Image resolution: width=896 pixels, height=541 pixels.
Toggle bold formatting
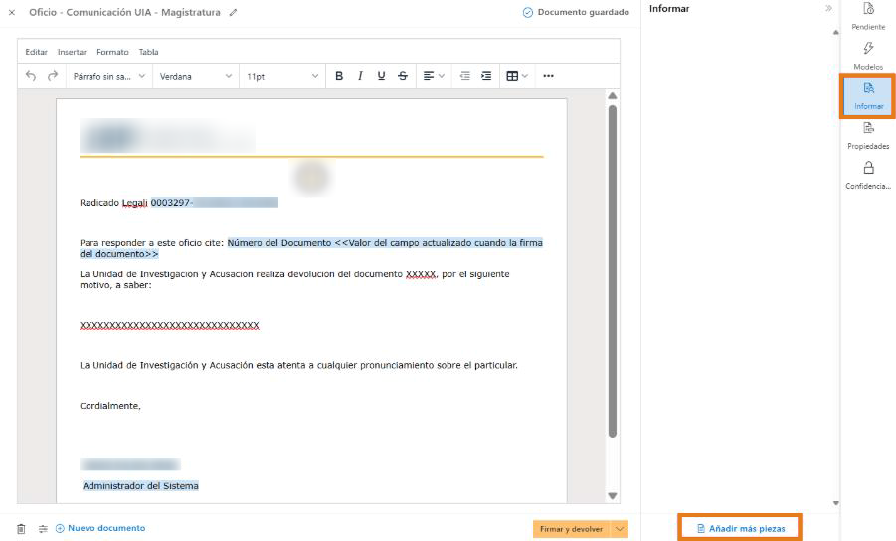(339, 76)
